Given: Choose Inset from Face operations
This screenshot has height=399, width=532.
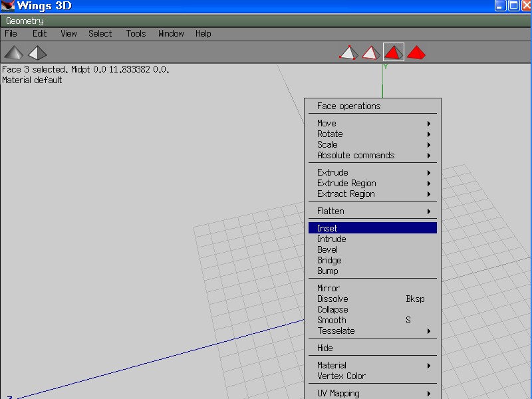Looking at the screenshot, I should pyautogui.click(x=372, y=228).
